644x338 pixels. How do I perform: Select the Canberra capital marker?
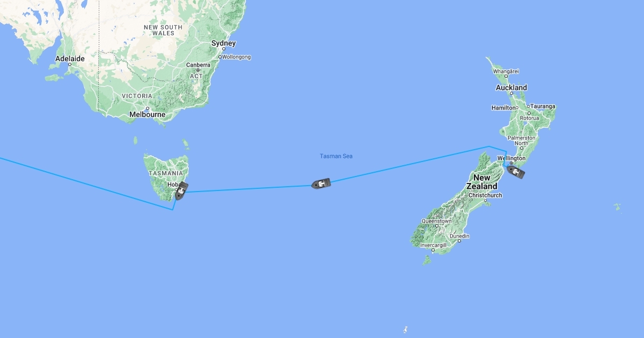click(x=198, y=70)
